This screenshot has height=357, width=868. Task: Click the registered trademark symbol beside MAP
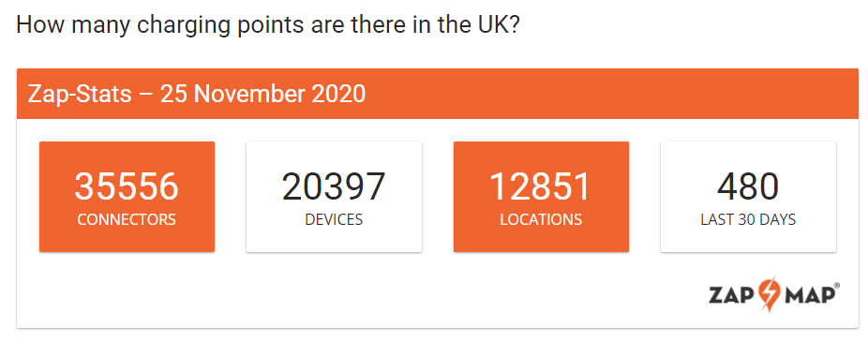coord(837,285)
